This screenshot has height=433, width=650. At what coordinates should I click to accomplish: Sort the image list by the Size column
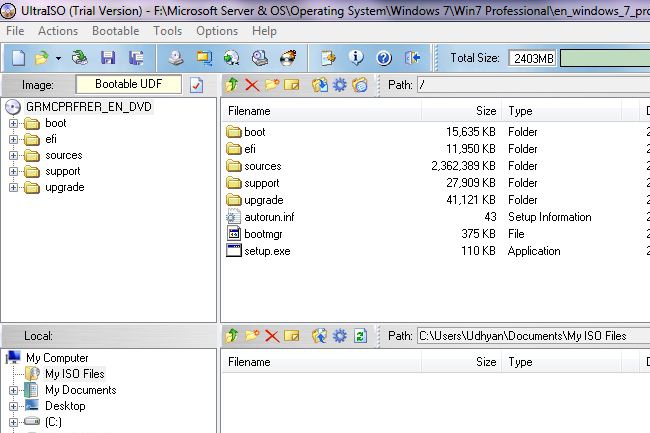(461, 111)
